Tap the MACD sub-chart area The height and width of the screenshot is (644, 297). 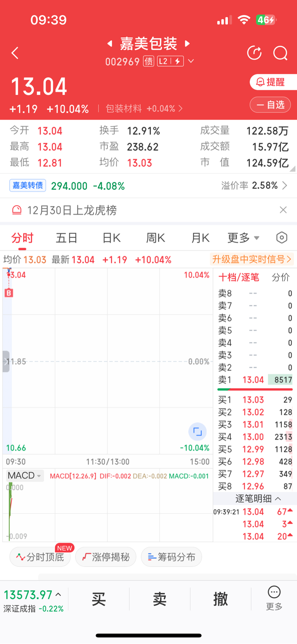(x=108, y=511)
